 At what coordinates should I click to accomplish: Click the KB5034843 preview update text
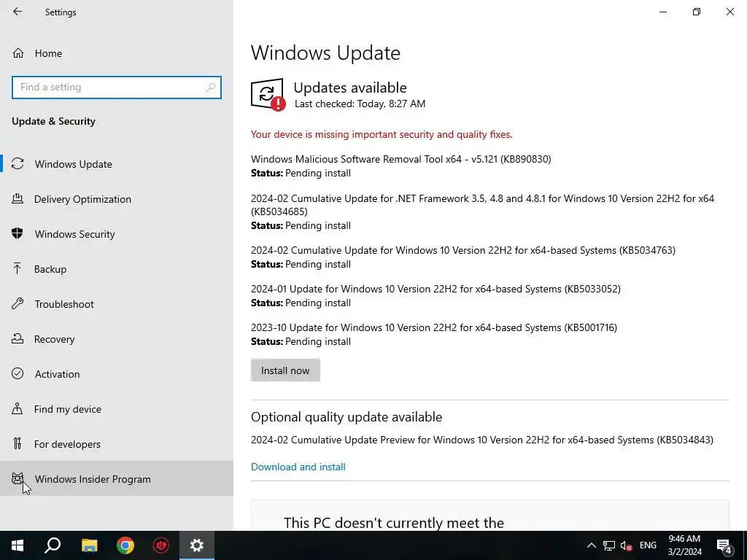482,440
